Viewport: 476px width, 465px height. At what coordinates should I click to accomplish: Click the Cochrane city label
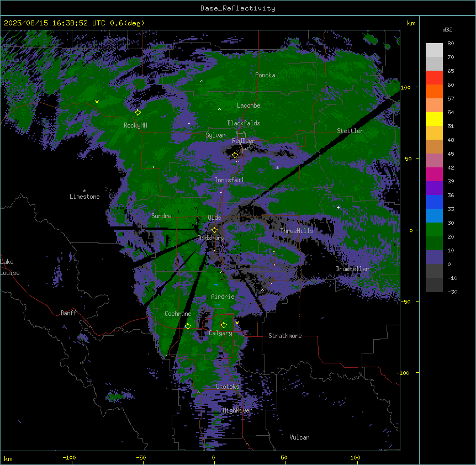click(x=178, y=314)
